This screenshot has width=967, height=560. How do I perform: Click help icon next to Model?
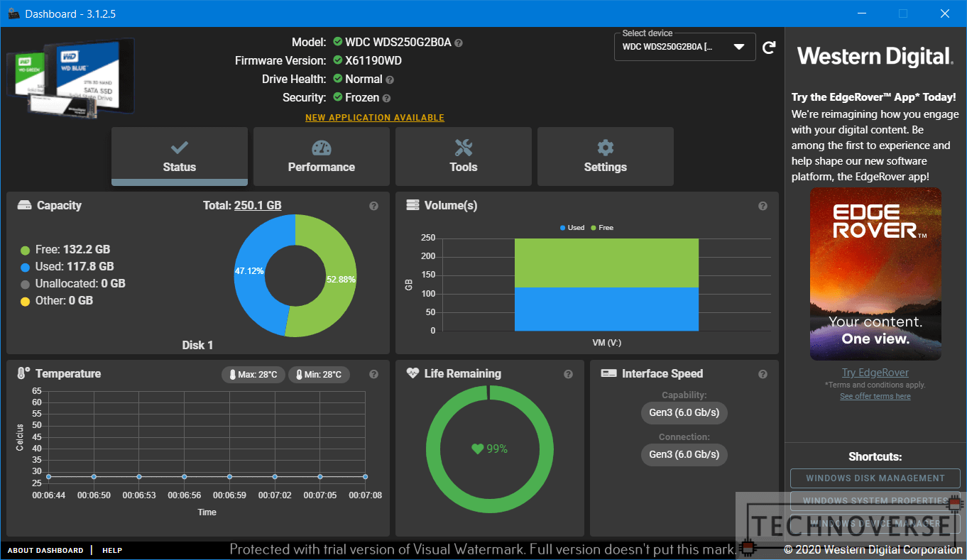pos(459,43)
